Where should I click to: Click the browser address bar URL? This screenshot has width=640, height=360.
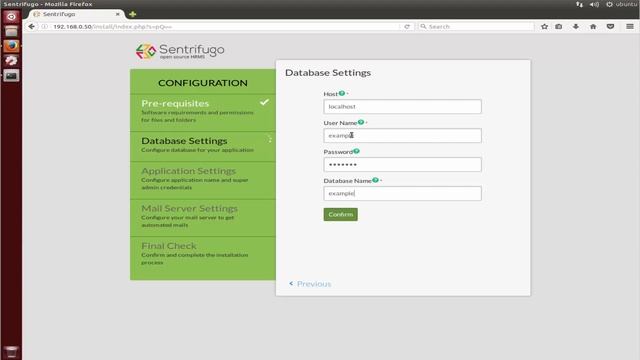coord(224,27)
